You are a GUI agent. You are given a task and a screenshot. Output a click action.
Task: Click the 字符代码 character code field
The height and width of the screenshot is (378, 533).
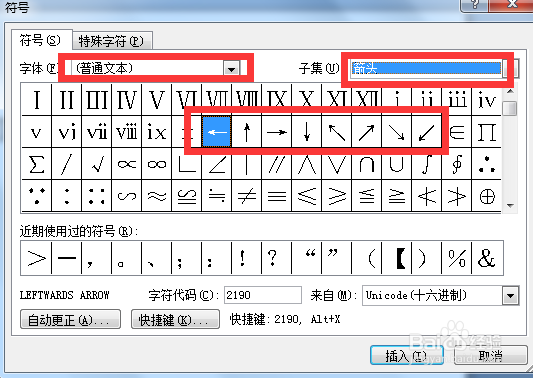(x=263, y=295)
